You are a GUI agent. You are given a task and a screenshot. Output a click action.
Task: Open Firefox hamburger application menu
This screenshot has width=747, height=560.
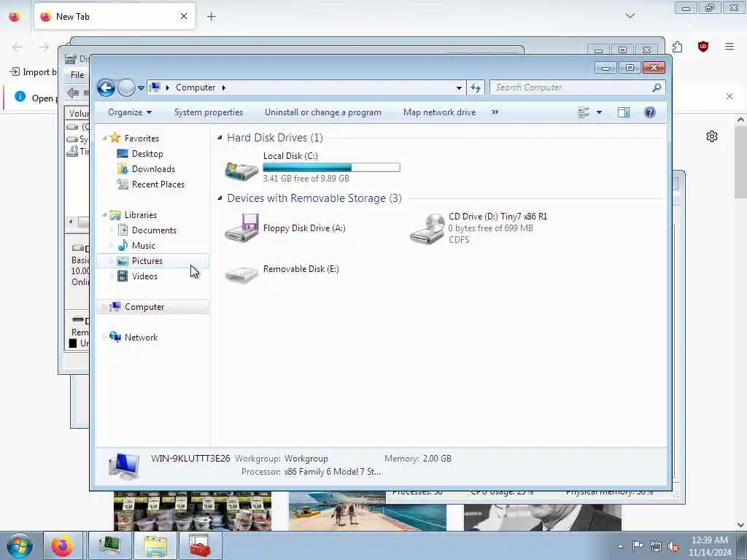pos(729,47)
